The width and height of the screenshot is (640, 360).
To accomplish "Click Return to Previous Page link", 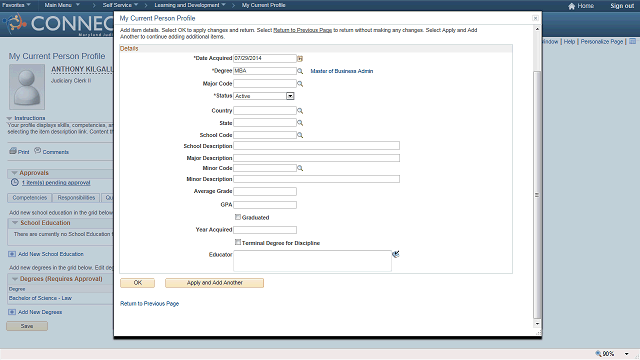I will (149, 304).
